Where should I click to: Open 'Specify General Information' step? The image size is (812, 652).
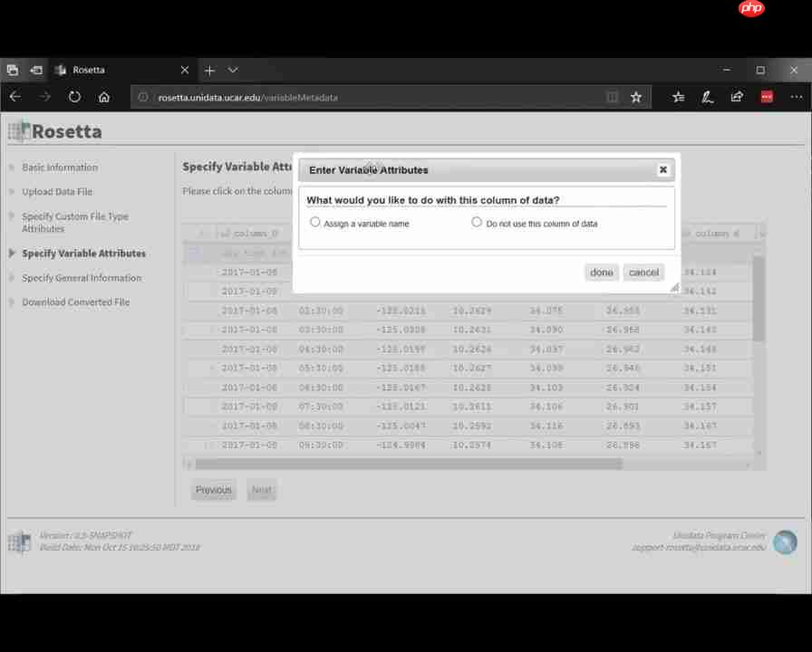82,278
